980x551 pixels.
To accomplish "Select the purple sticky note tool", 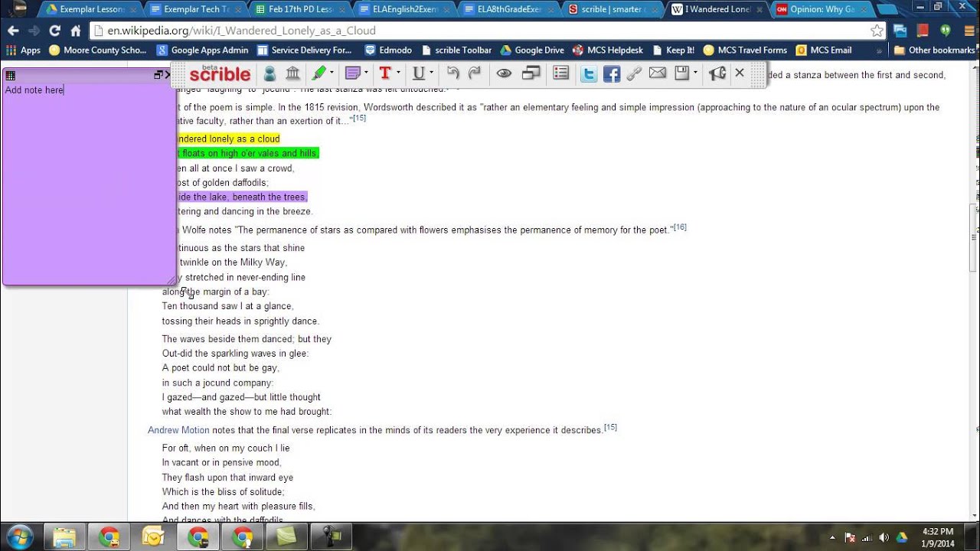I will pyautogui.click(x=352, y=73).
